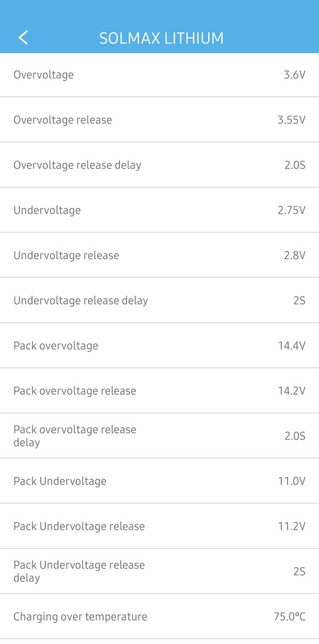Image resolution: width=319 pixels, height=644 pixels.
Task: Select the Pack Undervoltage row
Action: coord(160,481)
